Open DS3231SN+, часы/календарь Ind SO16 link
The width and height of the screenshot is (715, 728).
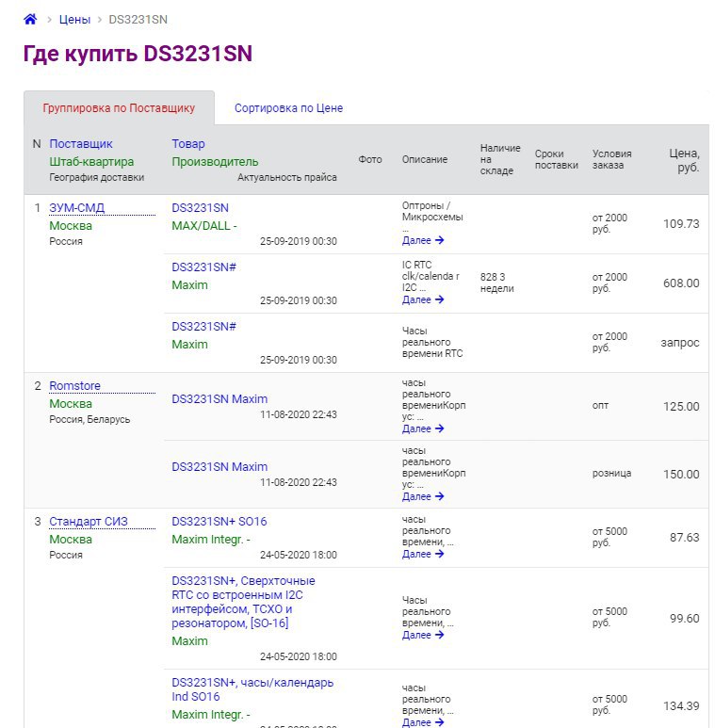pos(252,689)
